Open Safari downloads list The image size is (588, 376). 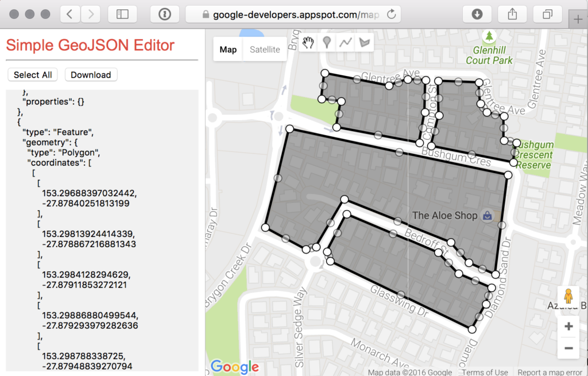coord(477,14)
